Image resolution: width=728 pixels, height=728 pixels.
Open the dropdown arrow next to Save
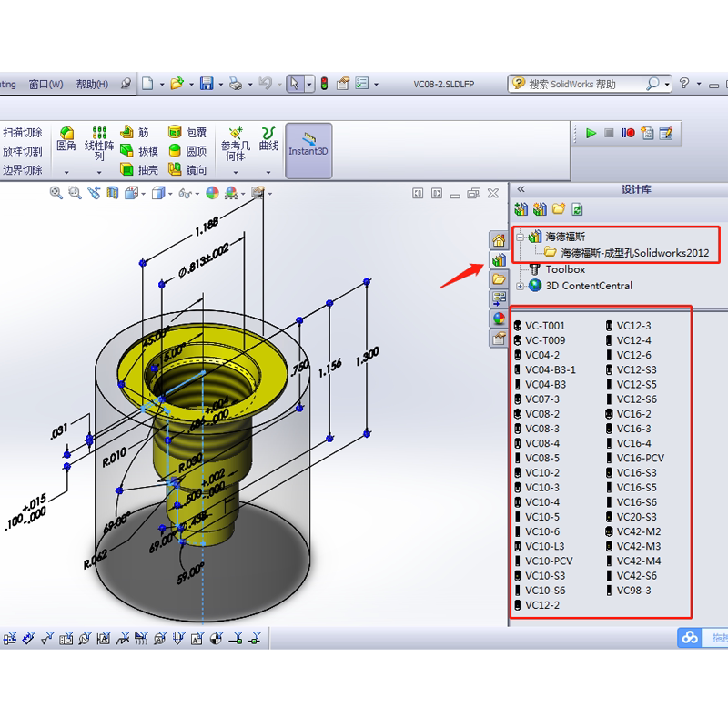[x=221, y=85]
